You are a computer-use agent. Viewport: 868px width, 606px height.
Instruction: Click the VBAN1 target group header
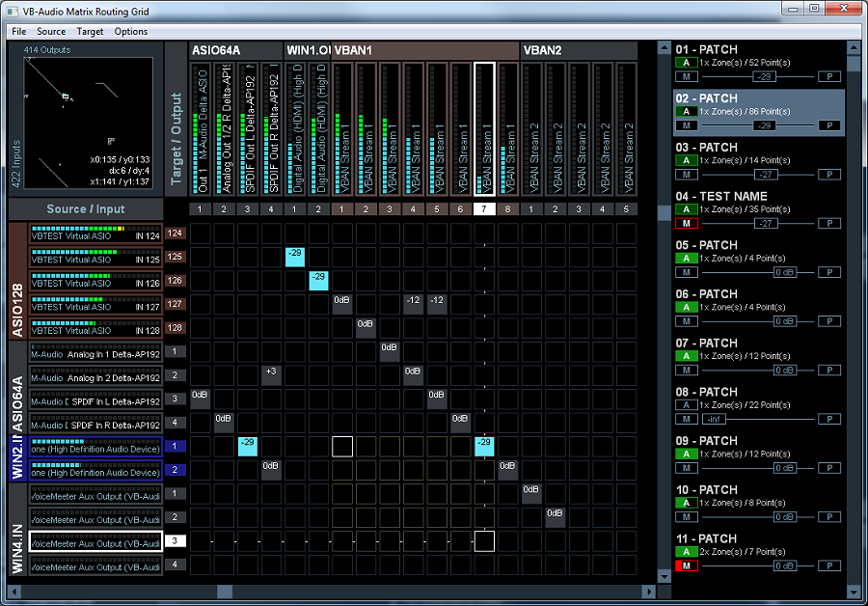[x=424, y=50]
